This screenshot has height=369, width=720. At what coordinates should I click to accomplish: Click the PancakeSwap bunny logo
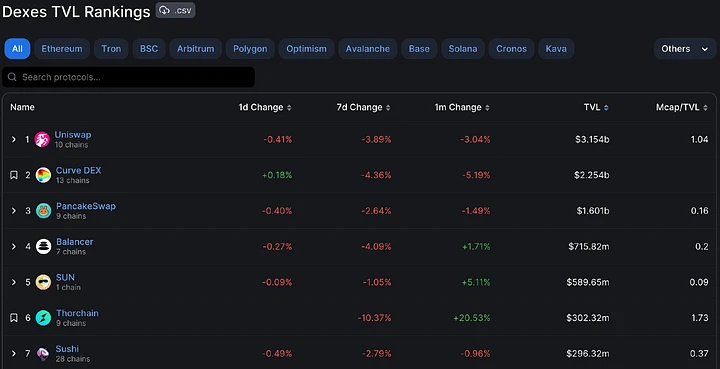44,211
